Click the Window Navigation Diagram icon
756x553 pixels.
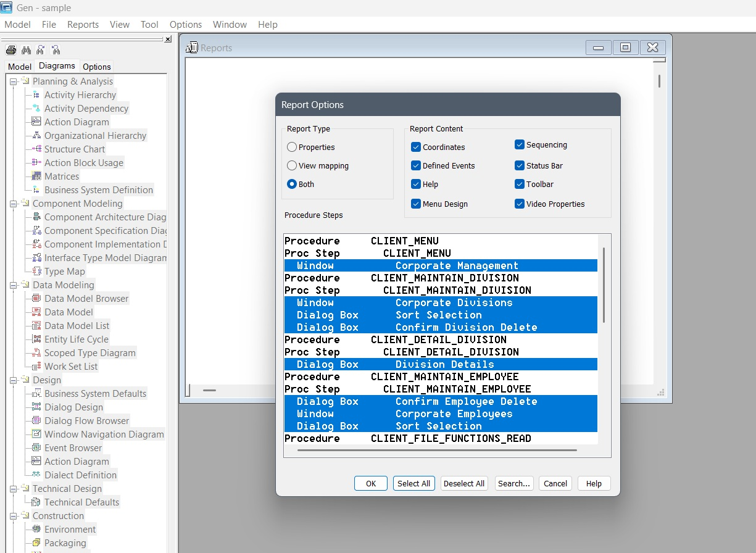coord(36,434)
